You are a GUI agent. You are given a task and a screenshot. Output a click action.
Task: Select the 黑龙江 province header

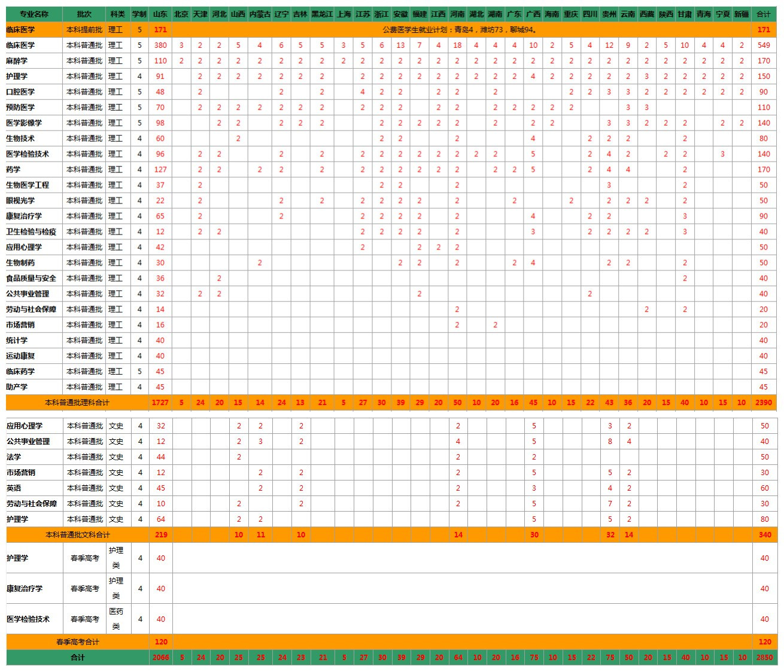point(322,14)
